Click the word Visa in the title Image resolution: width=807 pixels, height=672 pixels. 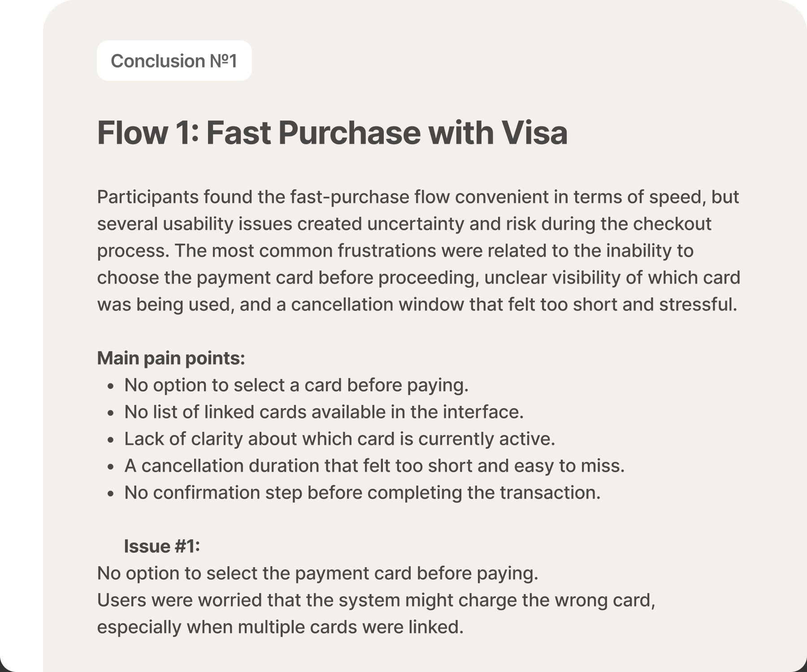tap(534, 133)
